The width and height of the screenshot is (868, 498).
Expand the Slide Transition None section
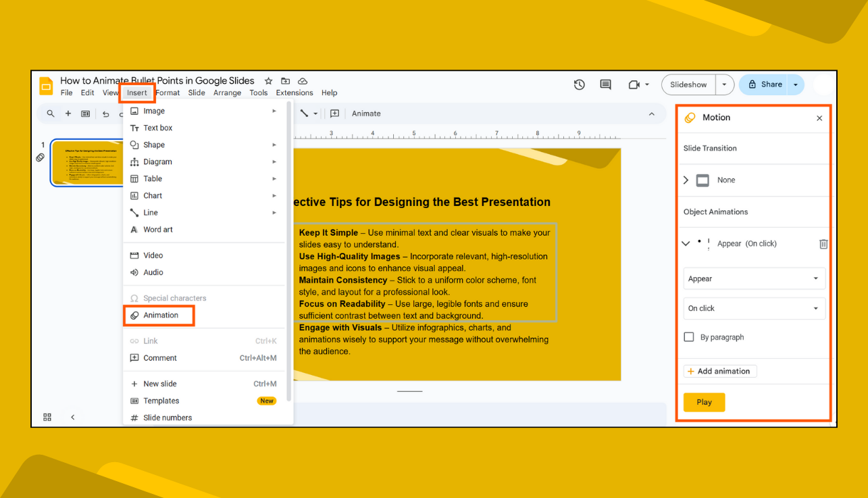coord(687,180)
